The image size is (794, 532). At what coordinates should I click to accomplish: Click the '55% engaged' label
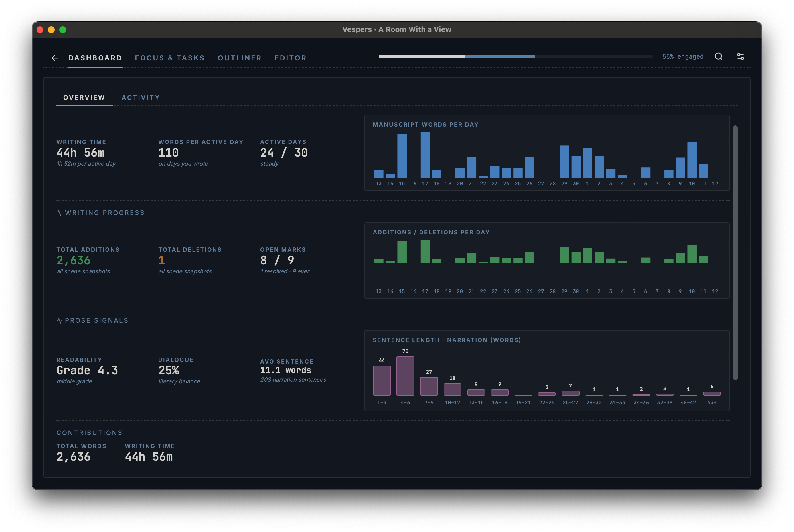click(x=683, y=57)
